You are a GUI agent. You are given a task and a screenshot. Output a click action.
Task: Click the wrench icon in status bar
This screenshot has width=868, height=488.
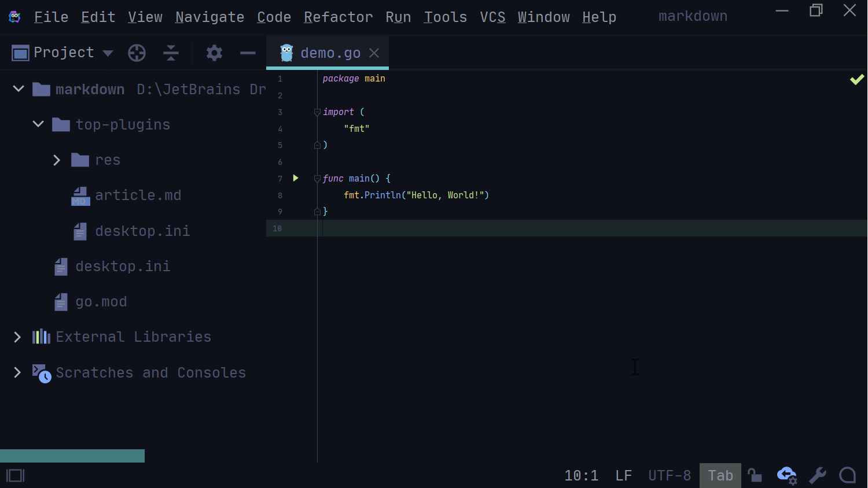point(817,475)
